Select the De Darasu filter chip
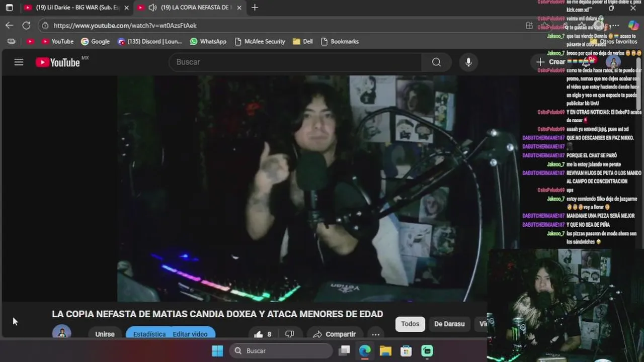 [449, 324]
